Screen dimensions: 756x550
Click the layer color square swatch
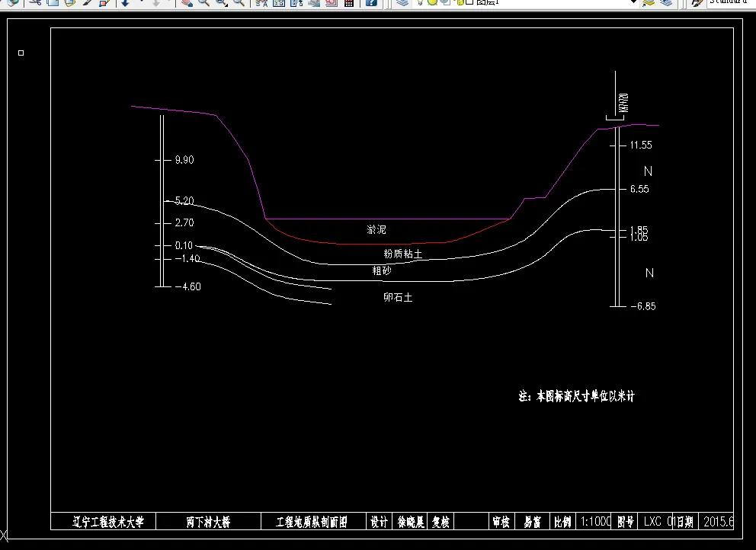point(469,2)
